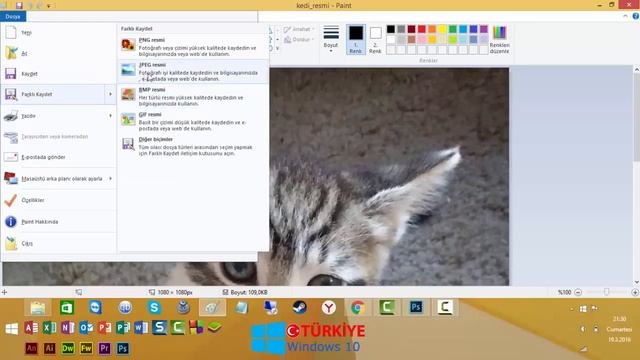Viewport: 640px width, 360px height.
Task: Pick the black color swatch
Action: [x=391, y=29]
